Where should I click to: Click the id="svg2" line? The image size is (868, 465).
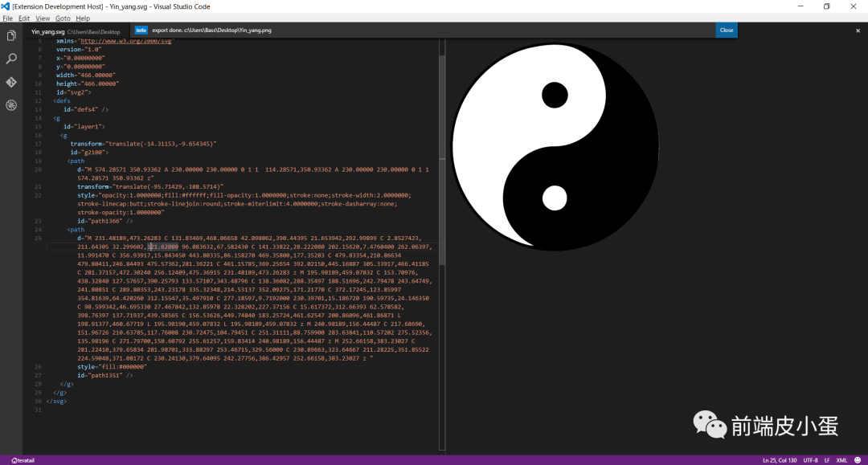pyautogui.click(x=74, y=92)
